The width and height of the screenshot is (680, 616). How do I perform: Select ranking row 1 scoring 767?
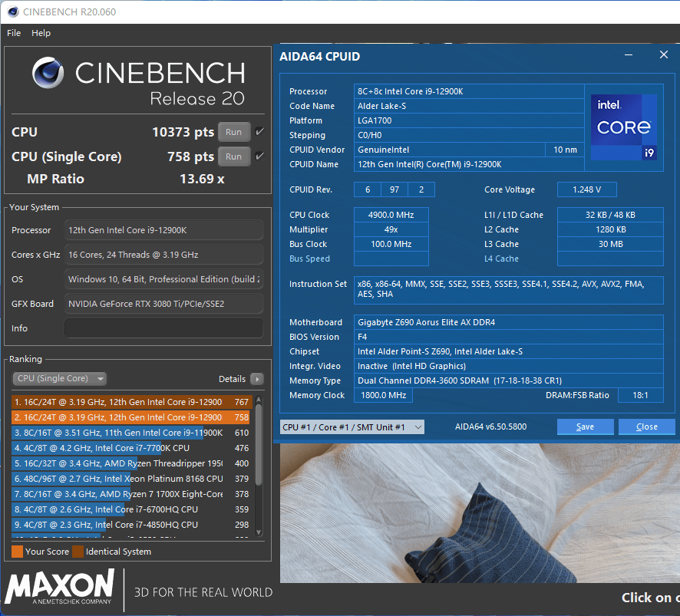point(131,402)
